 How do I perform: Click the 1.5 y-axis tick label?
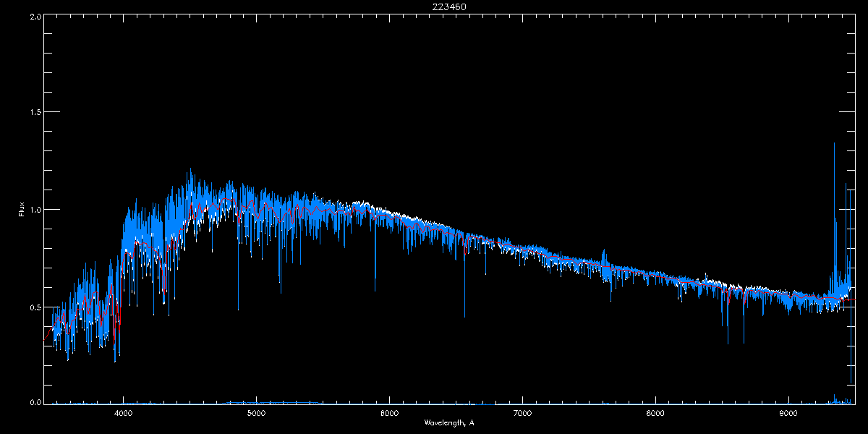[35, 113]
